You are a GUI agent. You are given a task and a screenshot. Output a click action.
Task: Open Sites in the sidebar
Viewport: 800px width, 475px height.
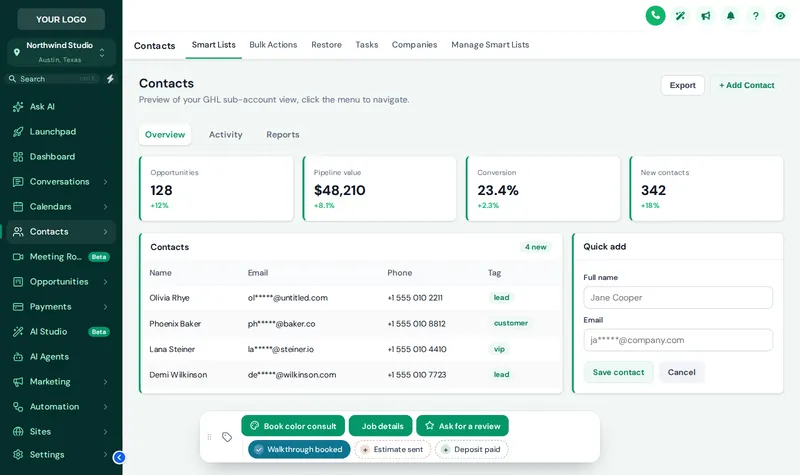[61, 432]
